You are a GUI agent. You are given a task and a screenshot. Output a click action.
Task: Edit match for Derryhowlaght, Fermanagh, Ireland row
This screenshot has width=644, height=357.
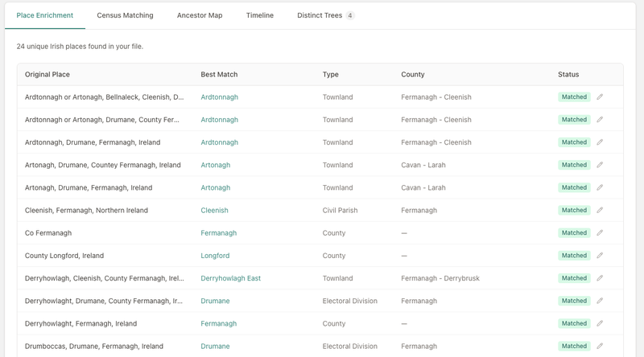[x=600, y=323]
